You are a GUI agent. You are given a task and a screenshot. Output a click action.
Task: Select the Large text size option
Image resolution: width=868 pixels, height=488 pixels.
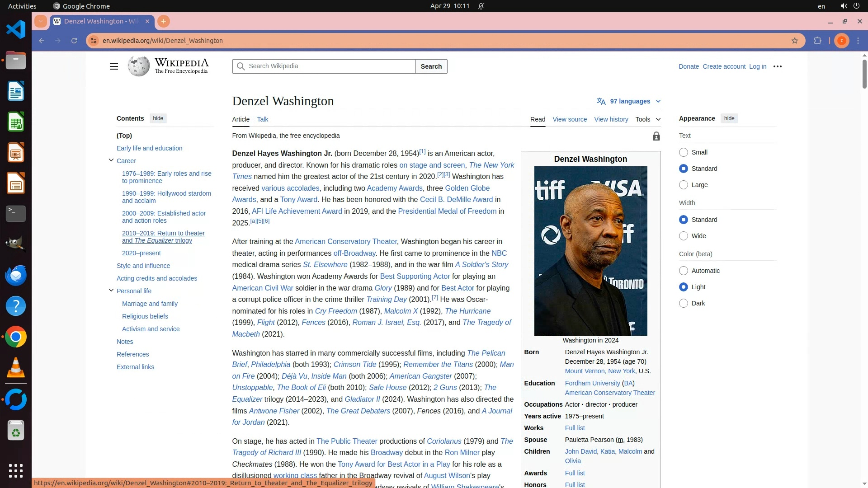coord(684,185)
